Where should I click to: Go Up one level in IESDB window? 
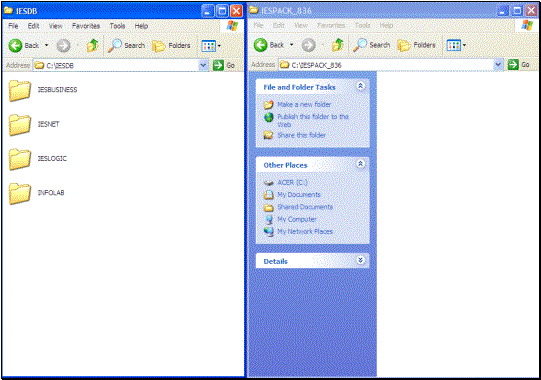[x=92, y=45]
